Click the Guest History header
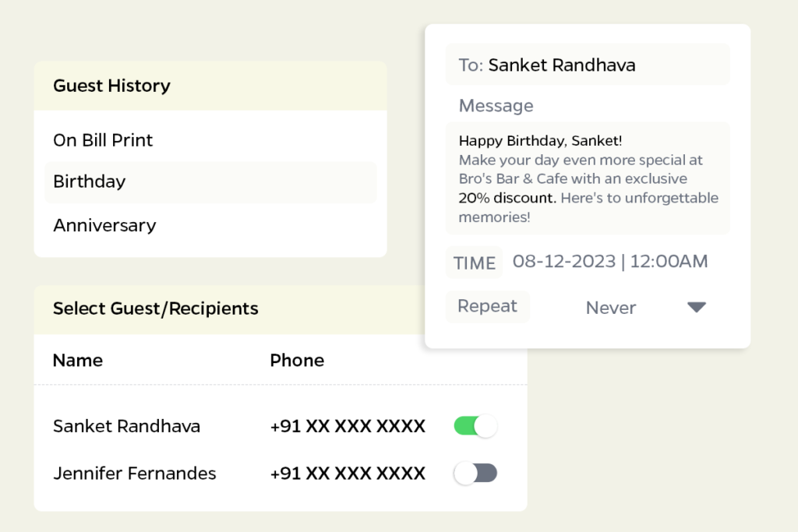This screenshot has width=798, height=532. click(111, 86)
